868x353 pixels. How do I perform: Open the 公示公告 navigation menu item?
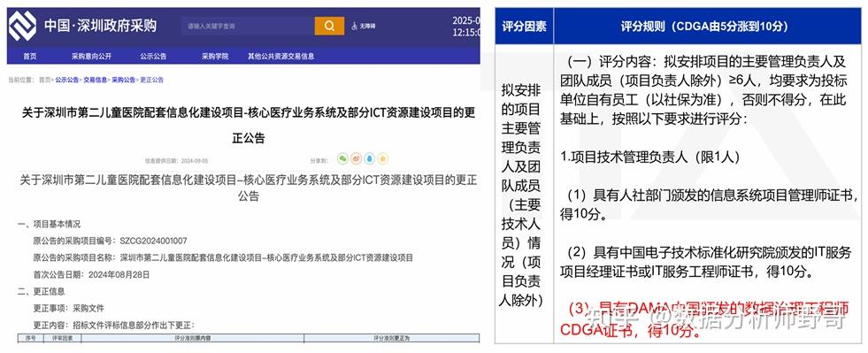[x=153, y=57]
